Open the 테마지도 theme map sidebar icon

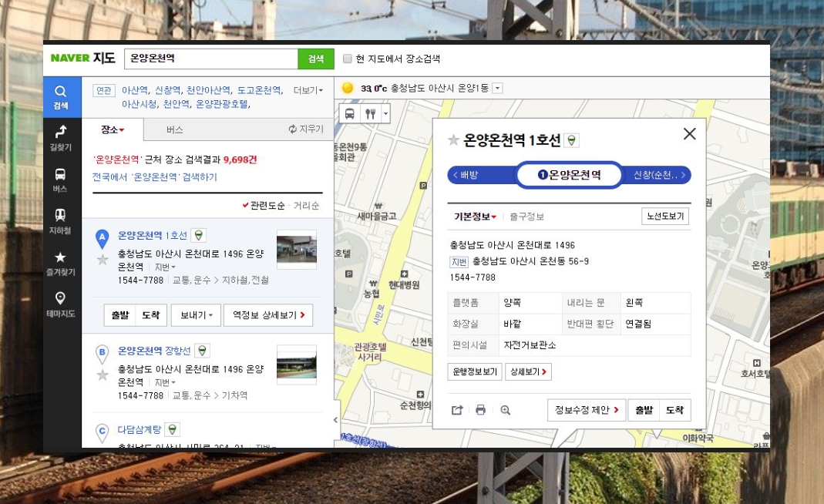tap(62, 305)
